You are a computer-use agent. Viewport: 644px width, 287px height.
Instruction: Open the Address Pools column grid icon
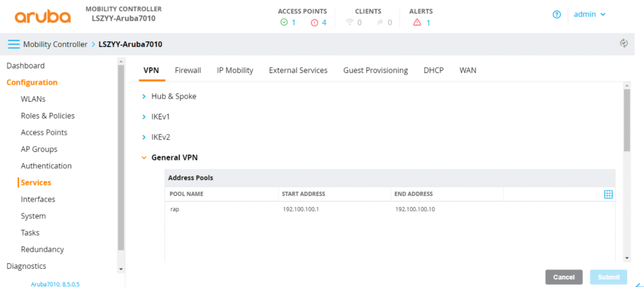[x=608, y=194]
